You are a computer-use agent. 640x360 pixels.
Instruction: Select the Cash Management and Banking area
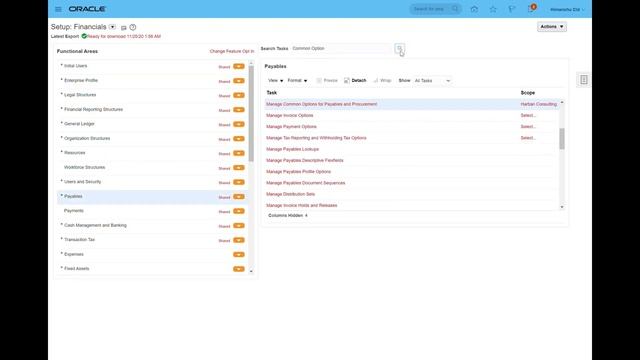tap(95, 225)
